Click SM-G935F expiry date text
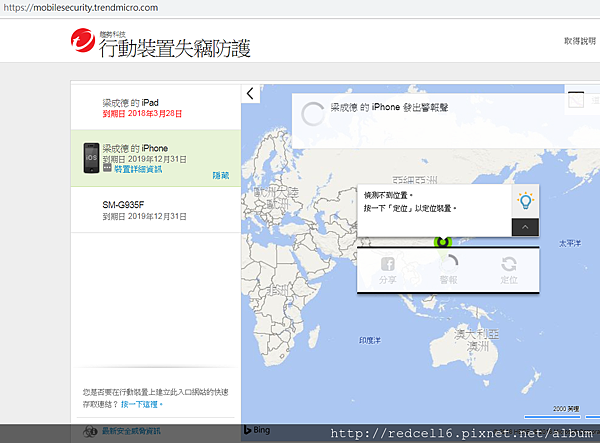The width and height of the screenshot is (600, 443). point(144,217)
